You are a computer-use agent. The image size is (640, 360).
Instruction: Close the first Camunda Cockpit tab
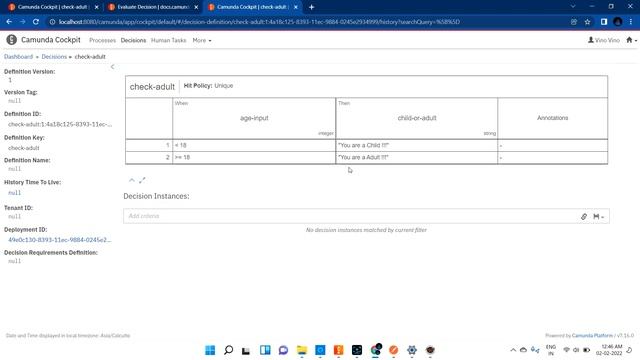click(x=97, y=7)
